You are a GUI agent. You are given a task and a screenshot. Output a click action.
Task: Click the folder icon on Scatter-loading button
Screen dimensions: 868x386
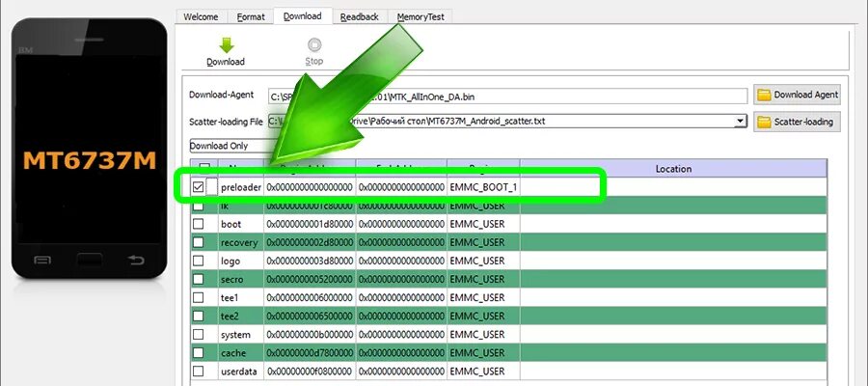pos(764,122)
